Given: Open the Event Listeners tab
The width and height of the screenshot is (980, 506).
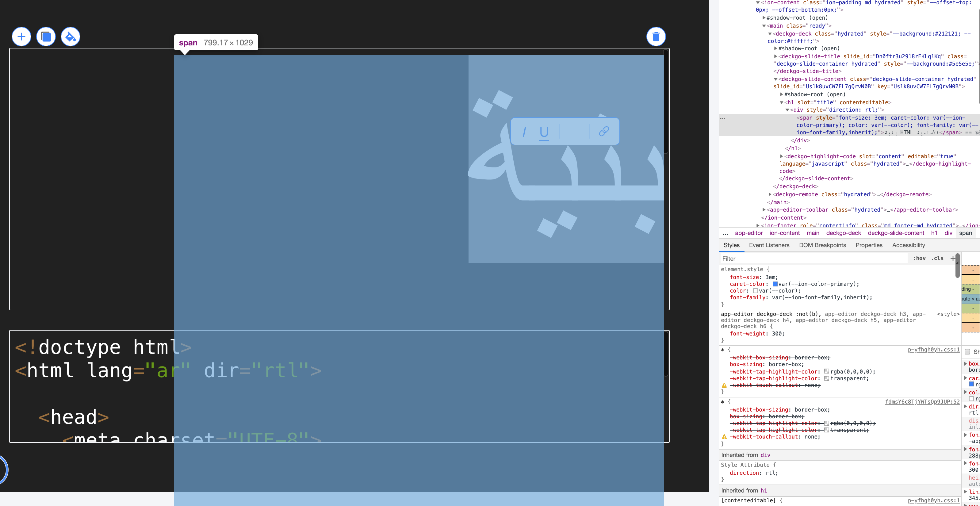Looking at the screenshot, I should click(769, 245).
